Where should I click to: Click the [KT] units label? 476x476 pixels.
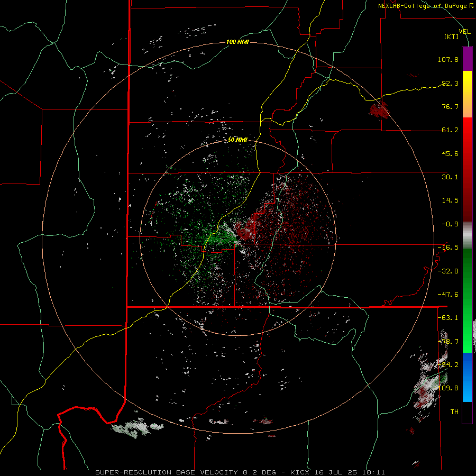pos(452,36)
